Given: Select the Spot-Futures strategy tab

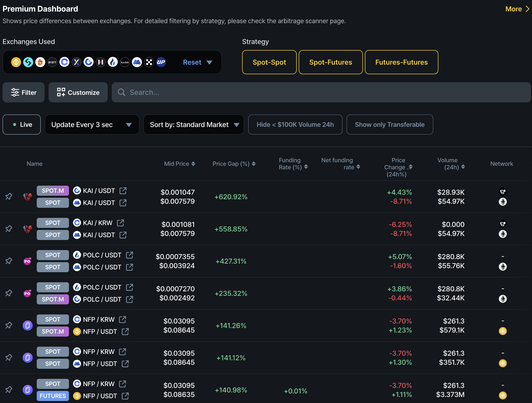Looking at the screenshot, I should click(330, 62).
